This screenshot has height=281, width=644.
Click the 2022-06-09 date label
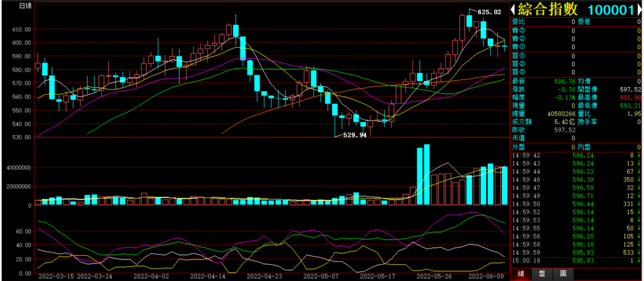coord(486,277)
